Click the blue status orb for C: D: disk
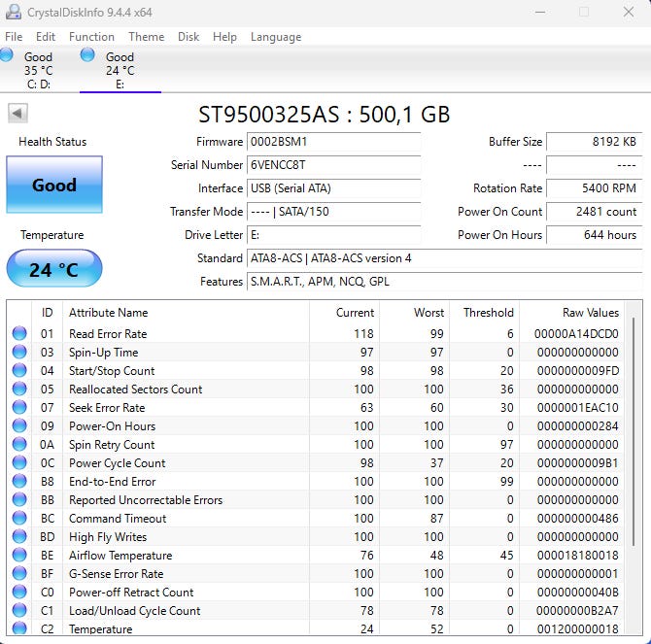 coord(6,54)
